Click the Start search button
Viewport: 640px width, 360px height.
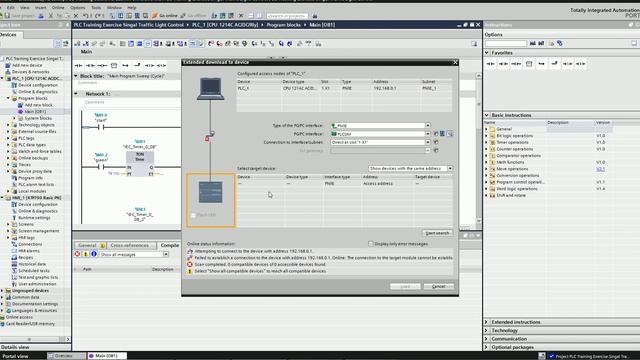[437, 233]
